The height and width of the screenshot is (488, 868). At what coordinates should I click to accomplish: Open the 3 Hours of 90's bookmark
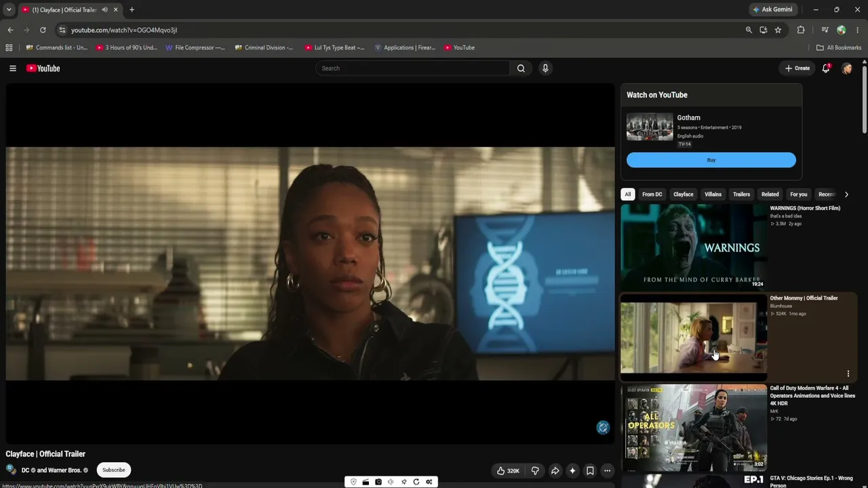click(x=127, y=47)
